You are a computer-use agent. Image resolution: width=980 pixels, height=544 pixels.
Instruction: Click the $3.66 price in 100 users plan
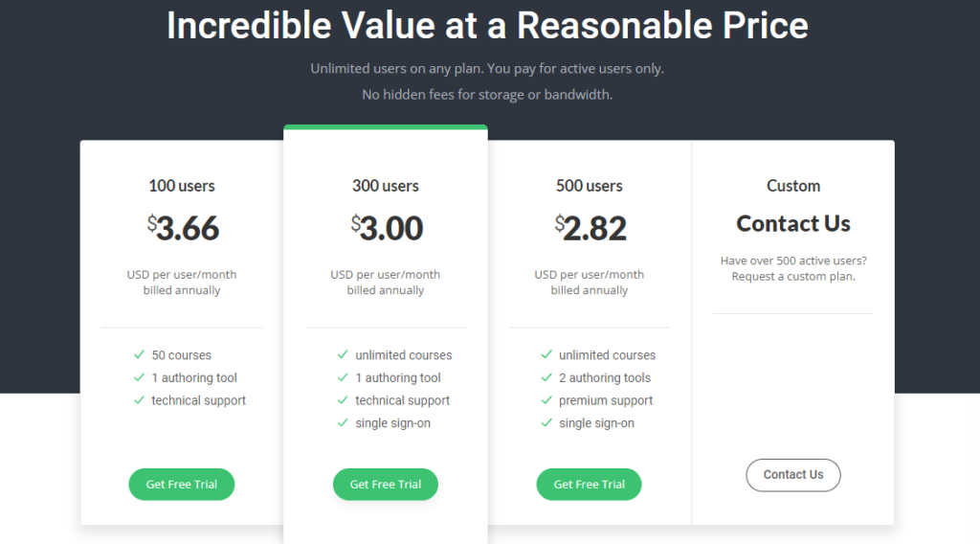click(183, 228)
